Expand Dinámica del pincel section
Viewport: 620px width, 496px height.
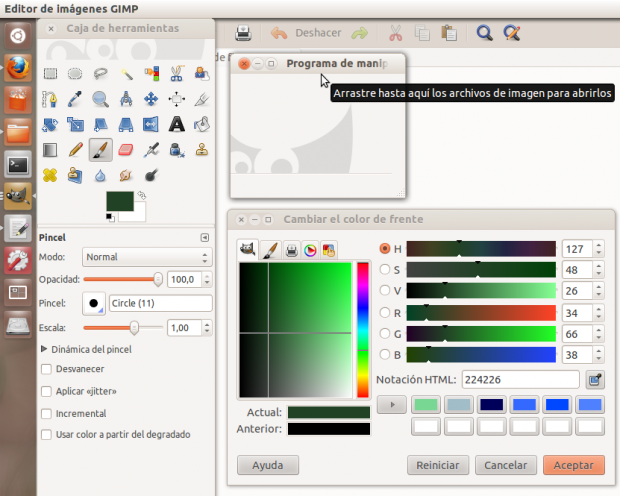pyautogui.click(x=44, y=349)
